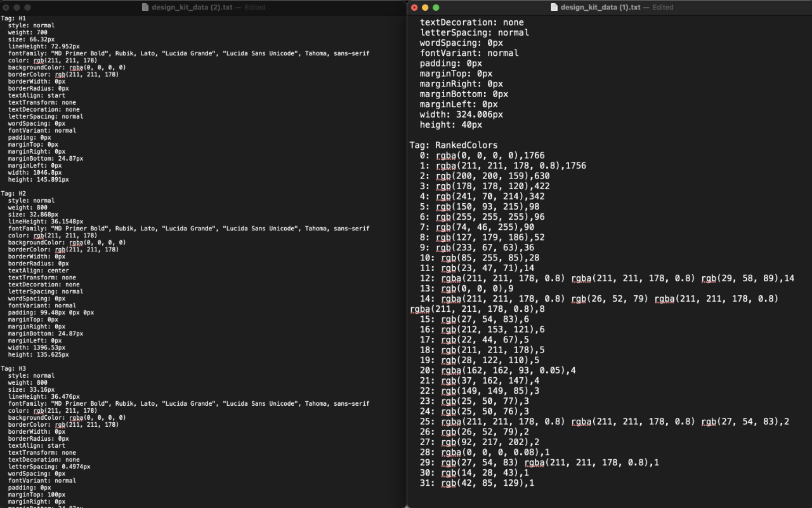Click the document icon beside design_kit_data (1).txt title
The height and width of the screenshot is (508, 812).
click(554, 8)
